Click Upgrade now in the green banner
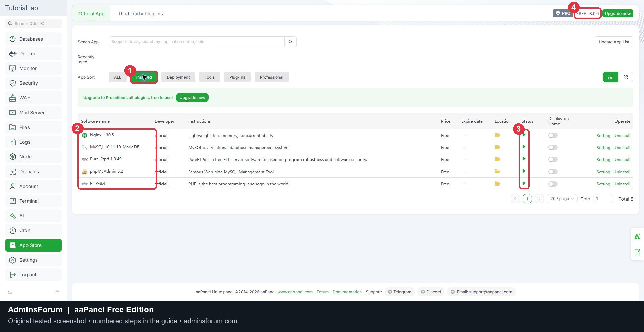The image size is (644, 332). click(x=192, y=98)
